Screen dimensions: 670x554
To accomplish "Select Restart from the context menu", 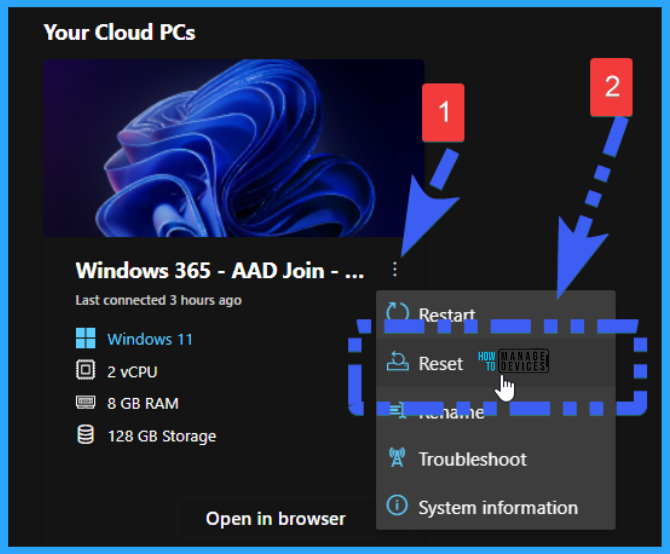I will 496,314.
